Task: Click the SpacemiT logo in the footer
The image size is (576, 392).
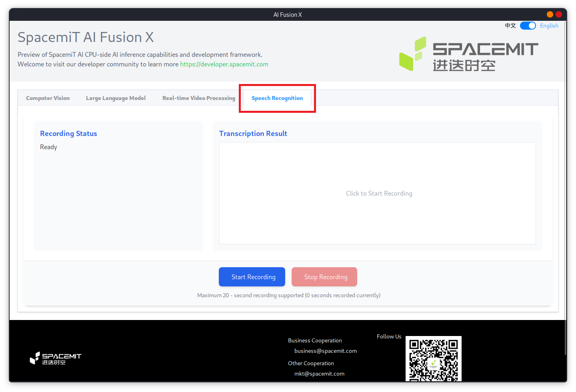Action: pos(56,358)
